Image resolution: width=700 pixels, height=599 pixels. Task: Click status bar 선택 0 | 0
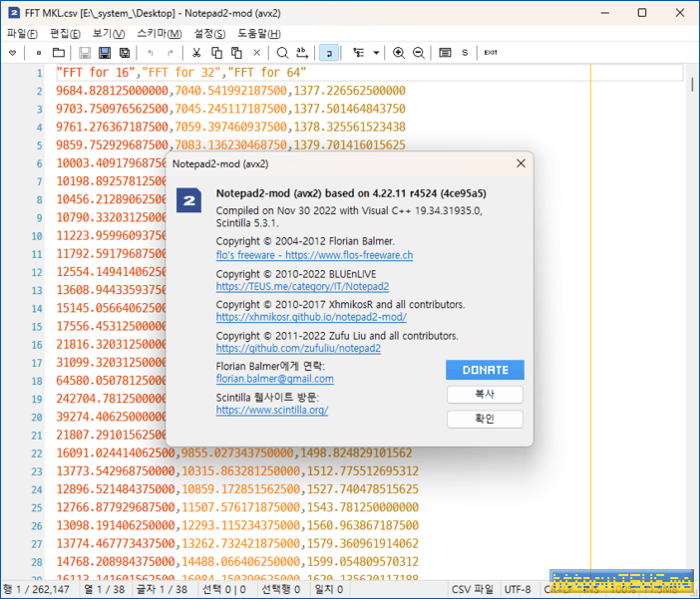224,590
